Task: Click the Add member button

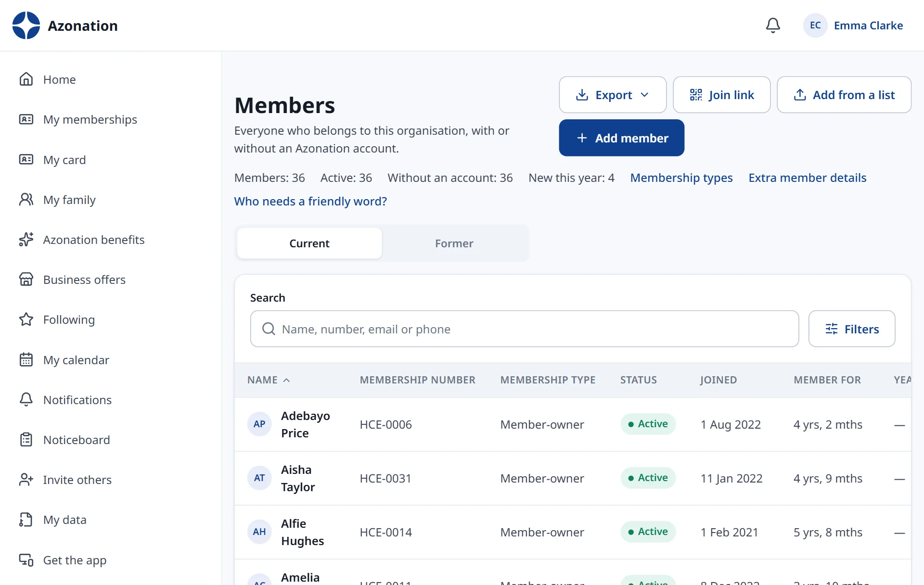Action: [x=622, y=138]
